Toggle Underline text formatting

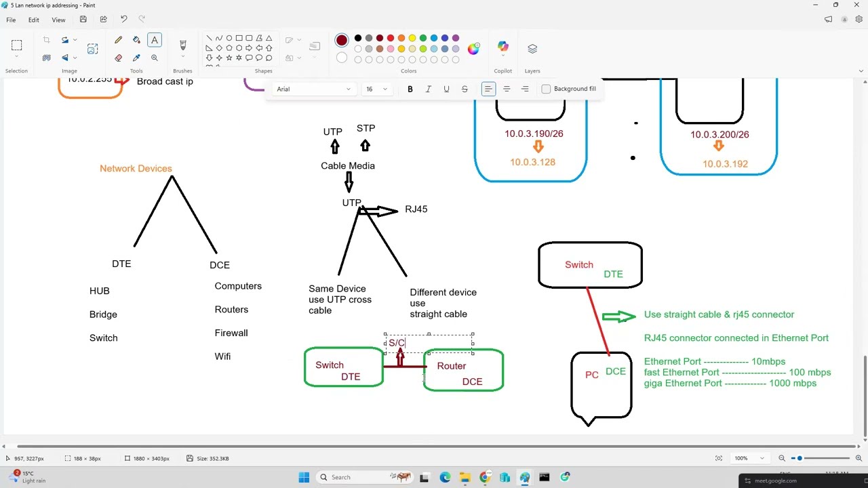(x=446, y=89)
